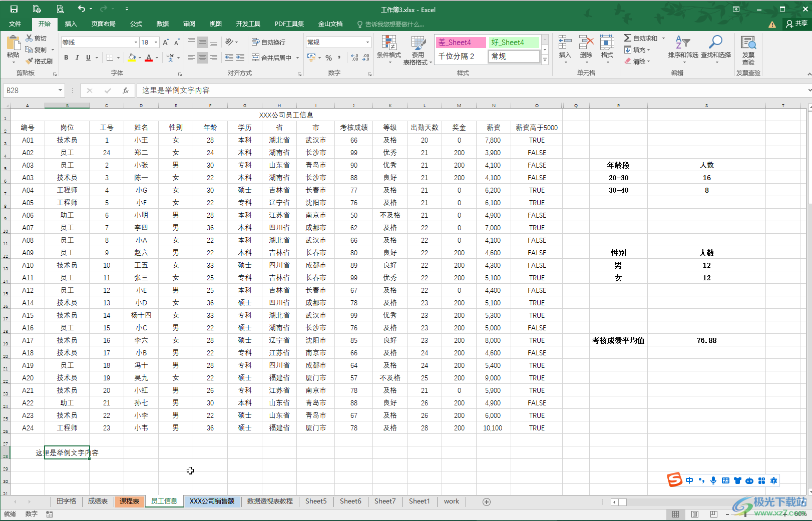The width and height of the screenshot is (812, 521).
Task: Toggle Underline formatting
Action: click(88, 58)
